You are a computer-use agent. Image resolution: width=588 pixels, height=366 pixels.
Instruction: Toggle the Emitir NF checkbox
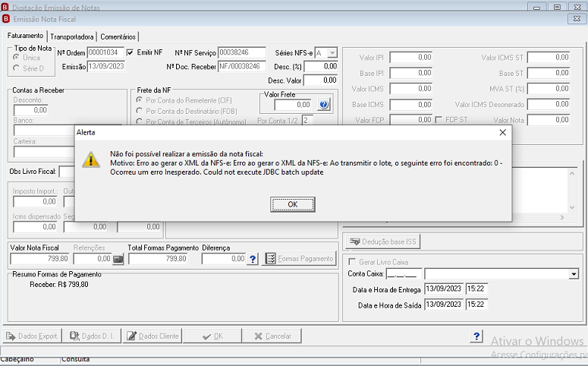click(130, 52)
